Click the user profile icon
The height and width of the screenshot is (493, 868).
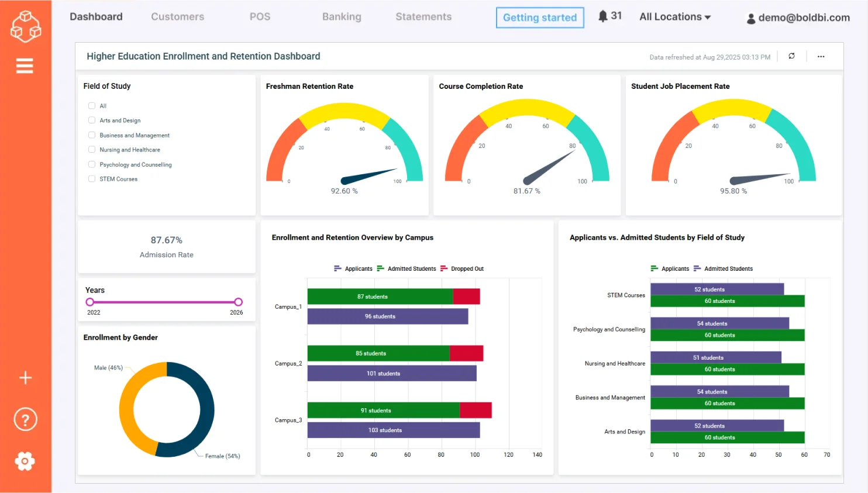coord(750,18)
